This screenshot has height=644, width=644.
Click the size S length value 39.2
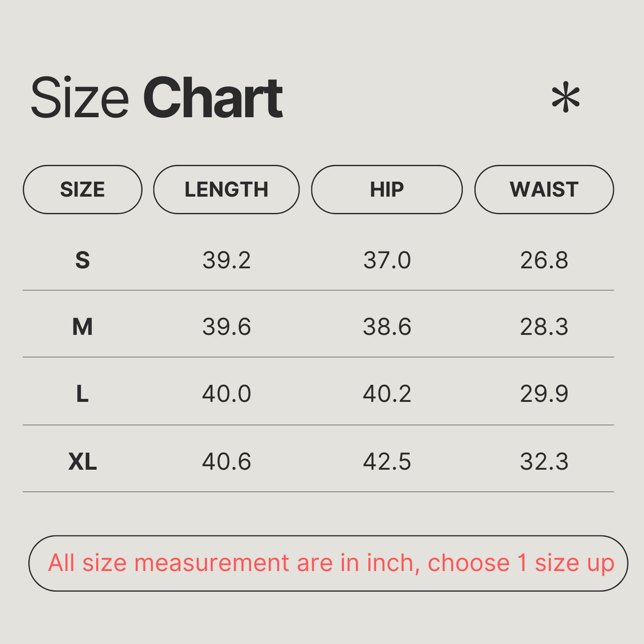point(226,260)
